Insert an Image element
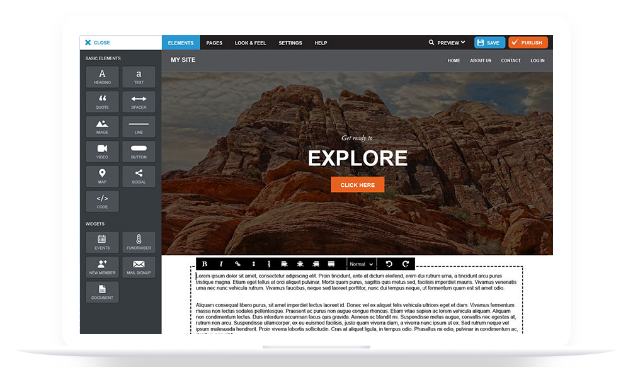This screenshot has height=367, width=626. point(102,127)
